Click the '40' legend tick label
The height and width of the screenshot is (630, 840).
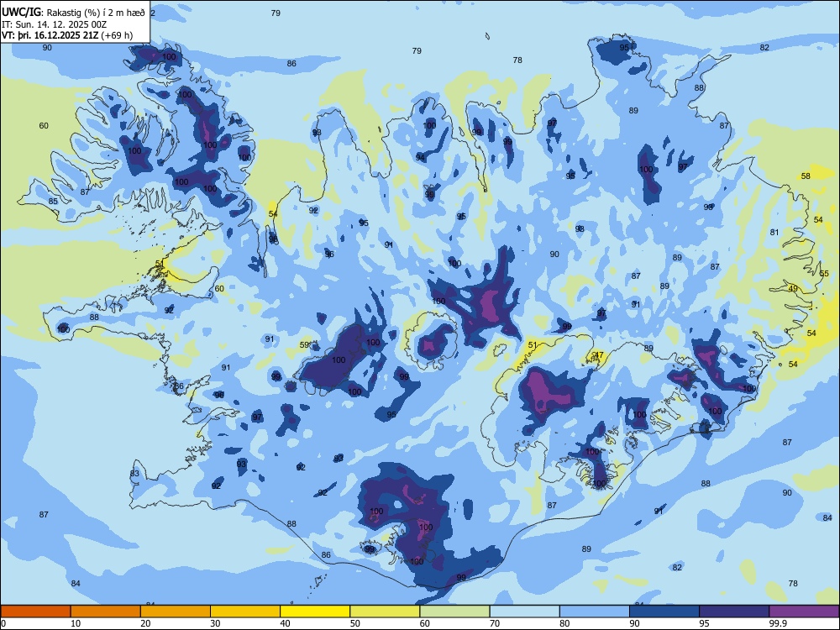[285, 623]
